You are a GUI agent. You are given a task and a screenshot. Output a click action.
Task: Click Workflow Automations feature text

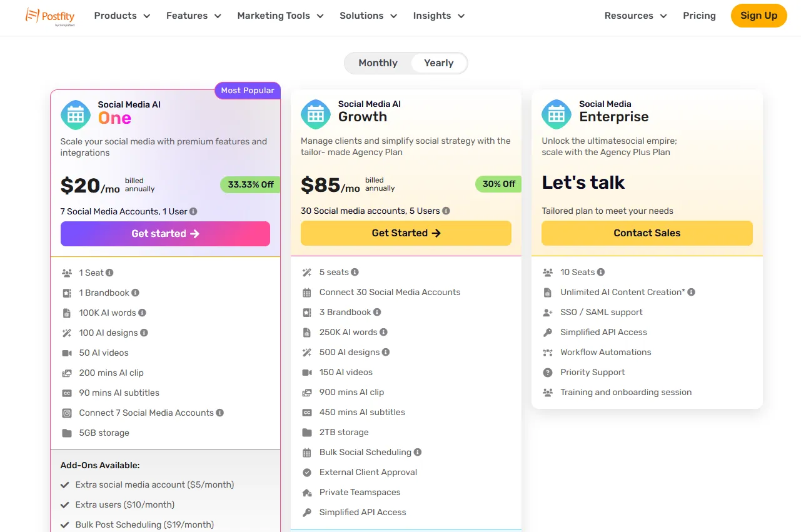pos(606,352)
